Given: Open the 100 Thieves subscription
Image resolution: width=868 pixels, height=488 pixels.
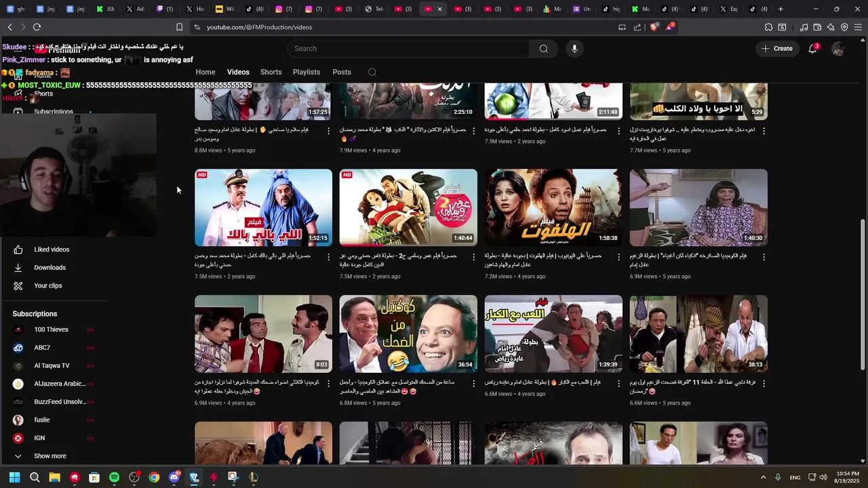Looking at the screenshot, I should (x=52, y=329).
